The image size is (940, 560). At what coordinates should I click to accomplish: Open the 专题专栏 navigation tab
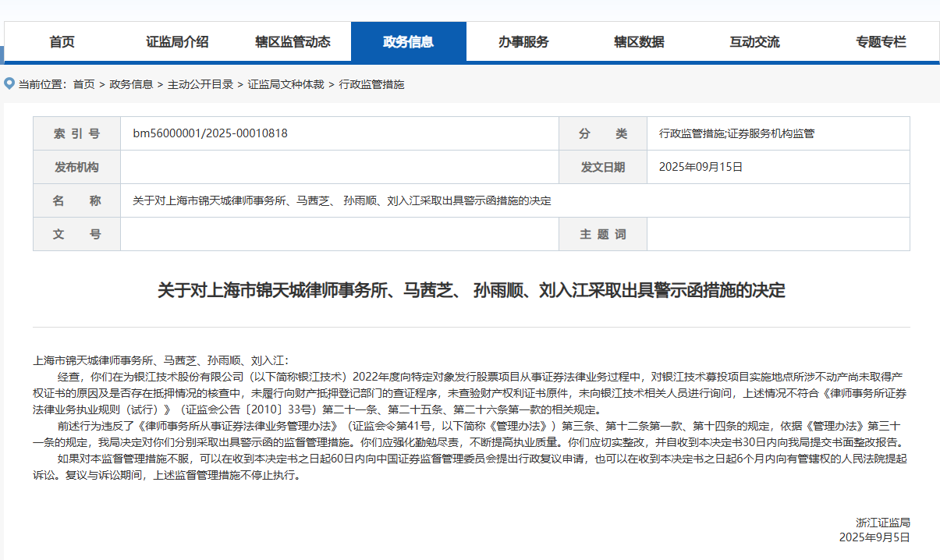coord(881,42)
